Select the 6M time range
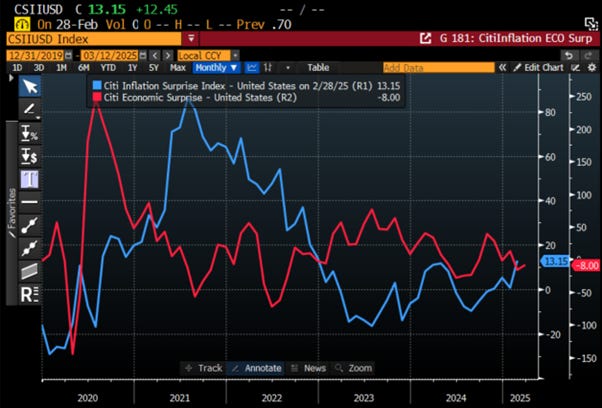This screenshot has width=602, height=408. 84,68
